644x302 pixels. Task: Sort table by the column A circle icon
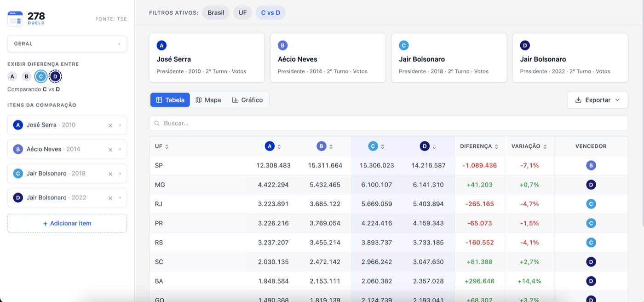[270, 146]
